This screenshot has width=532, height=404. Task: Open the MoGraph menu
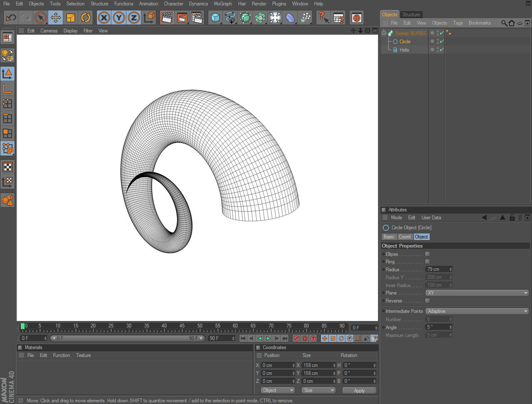[x=223, y=4]
